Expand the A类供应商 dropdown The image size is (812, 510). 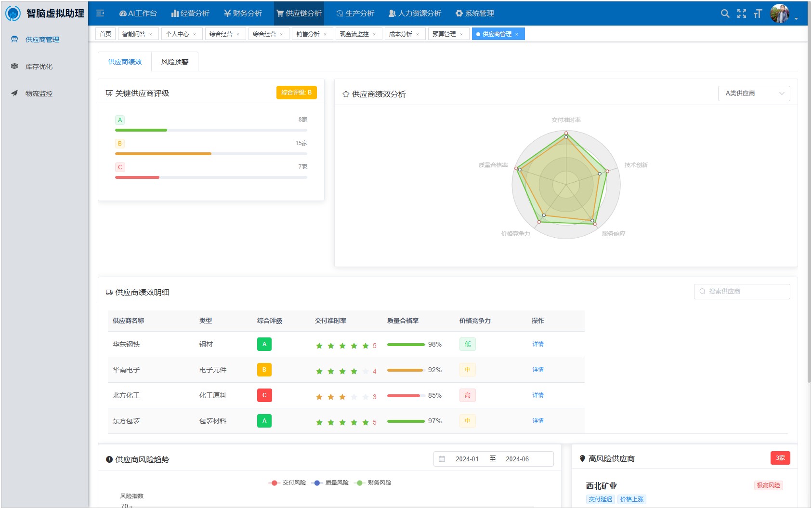pyautogui.click(x=754, y=94)
